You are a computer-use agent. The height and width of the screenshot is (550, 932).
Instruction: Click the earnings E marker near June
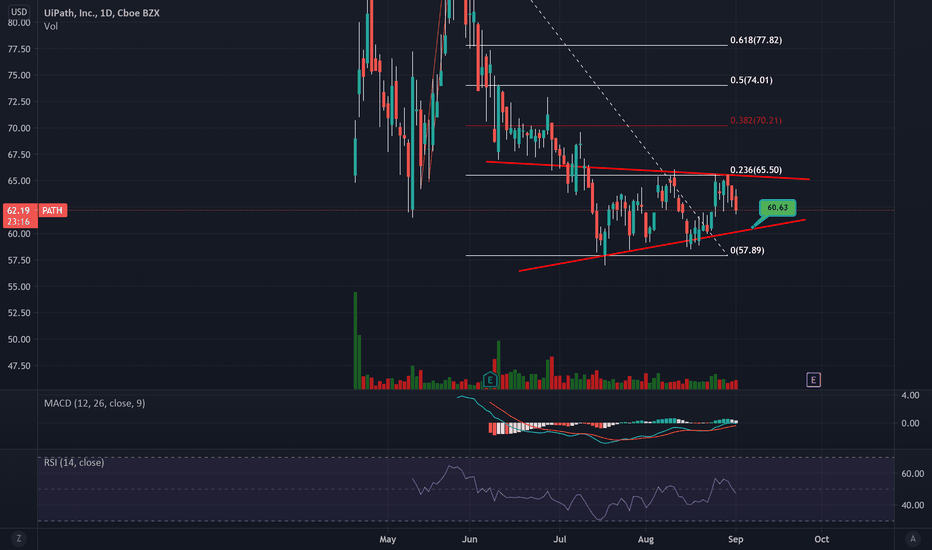tap(490, 379)
